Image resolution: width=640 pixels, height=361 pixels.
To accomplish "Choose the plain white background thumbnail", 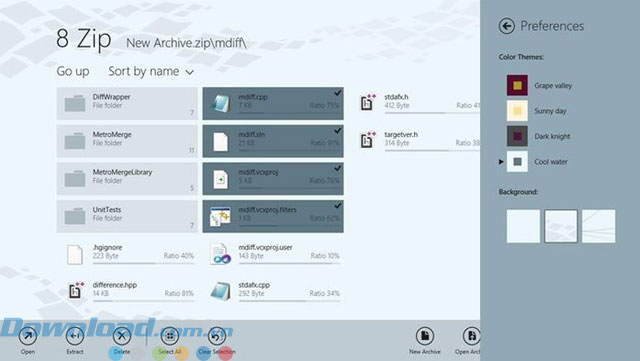I will tap(523, 226).
